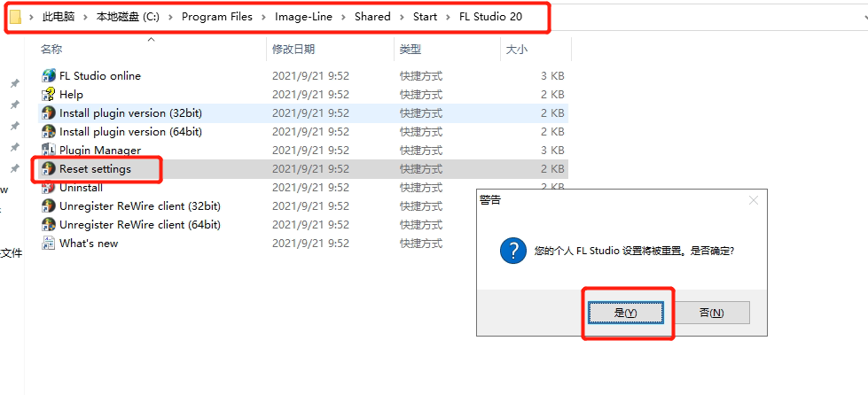Select the Uninstall shortcut entry
Screen dimensions: 868x395
click(81, 188)
